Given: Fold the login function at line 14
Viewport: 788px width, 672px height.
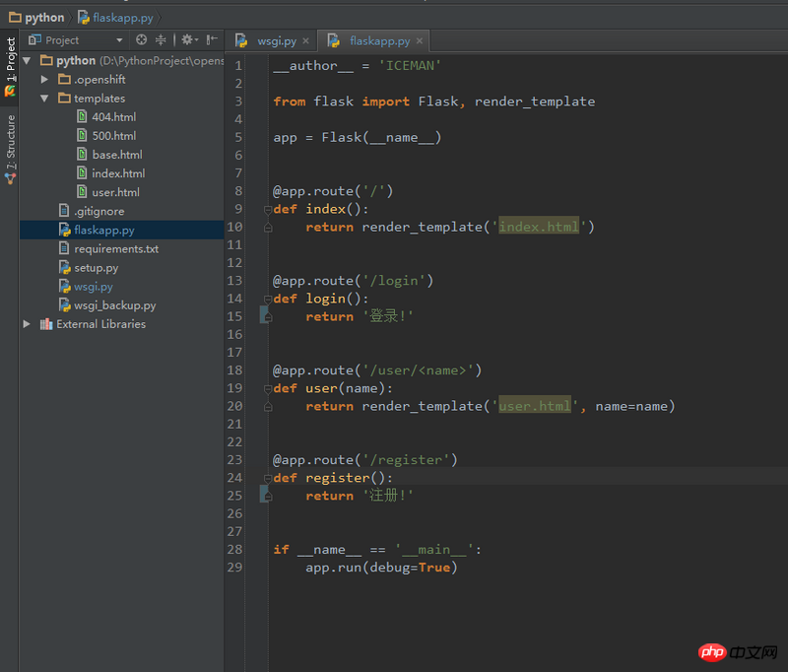Looking at the screenshot, I should tap(267, 299).
